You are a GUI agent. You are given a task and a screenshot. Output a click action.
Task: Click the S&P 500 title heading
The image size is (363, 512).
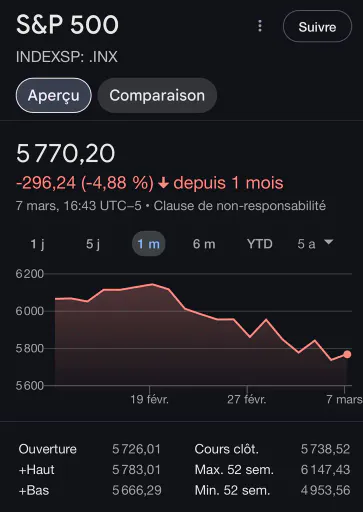(67, 25)
